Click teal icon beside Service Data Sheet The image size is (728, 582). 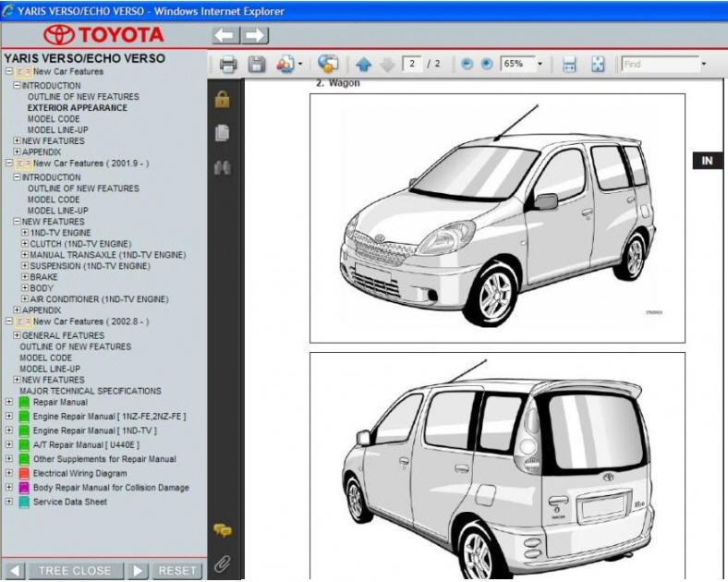coord(24,503)
